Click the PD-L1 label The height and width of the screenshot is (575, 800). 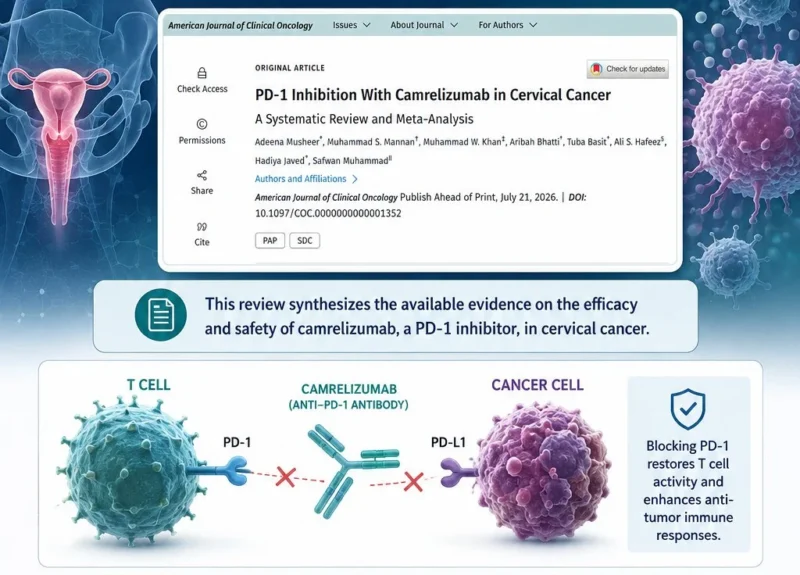click(448, 442)
